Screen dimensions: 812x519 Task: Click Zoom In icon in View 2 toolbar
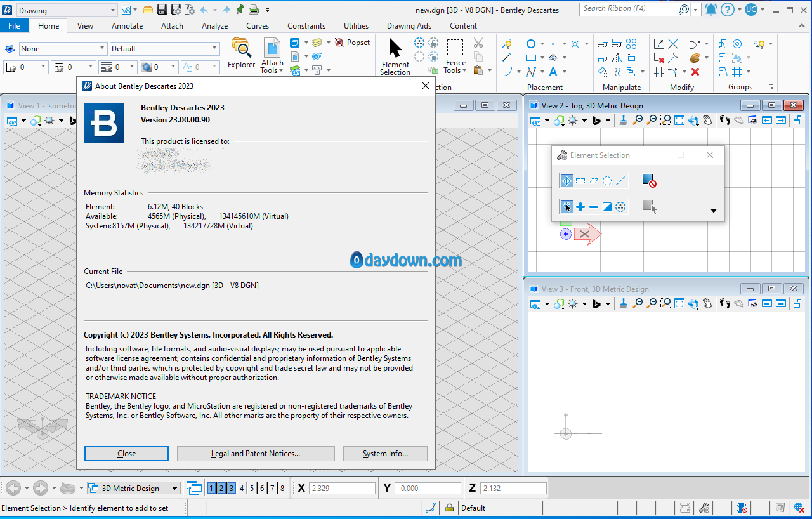tap(638, 120)
